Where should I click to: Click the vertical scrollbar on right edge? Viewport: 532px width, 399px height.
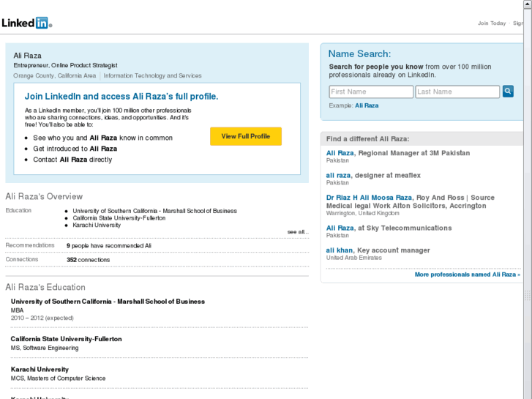point(528,220)
